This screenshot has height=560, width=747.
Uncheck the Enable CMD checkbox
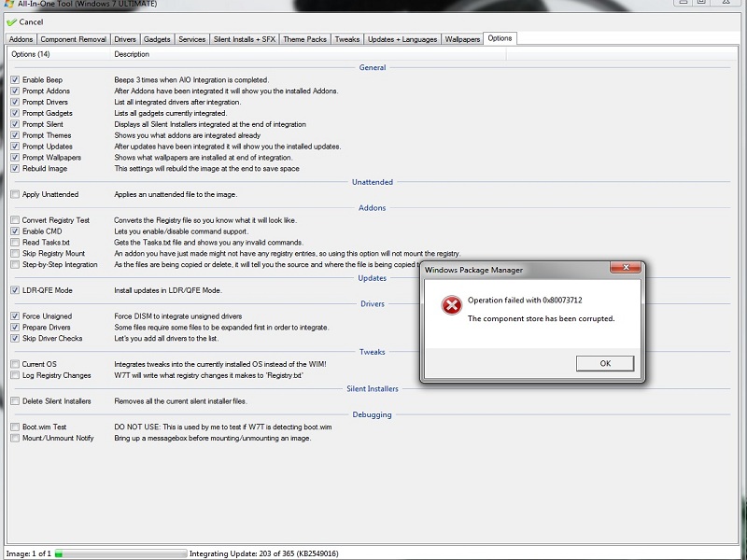point(15,231)
